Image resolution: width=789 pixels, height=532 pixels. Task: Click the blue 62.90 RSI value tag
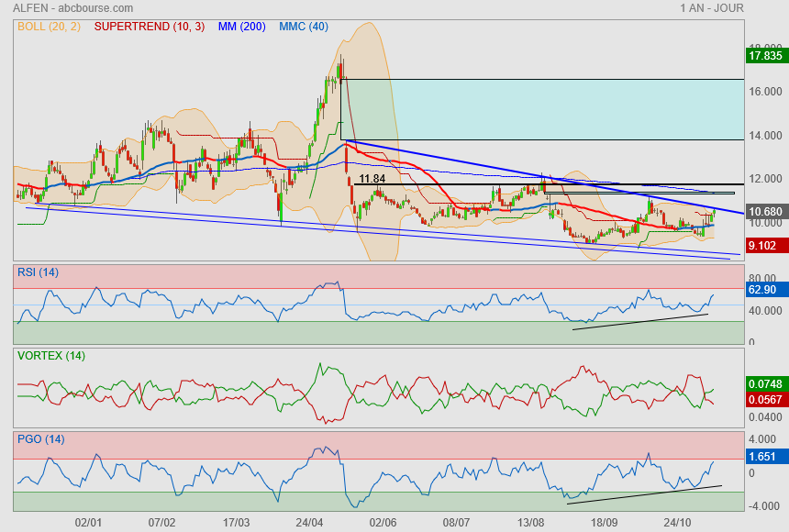click(762, 289)
